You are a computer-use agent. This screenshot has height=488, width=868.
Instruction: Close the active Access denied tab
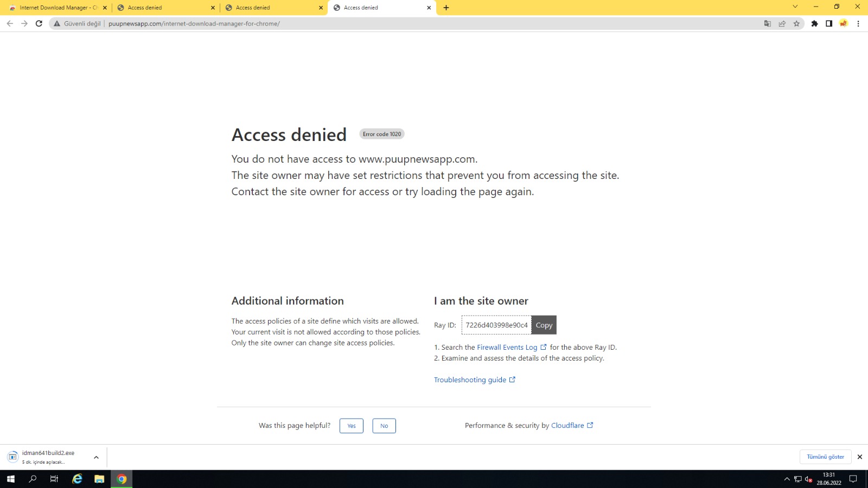(429, 8)
